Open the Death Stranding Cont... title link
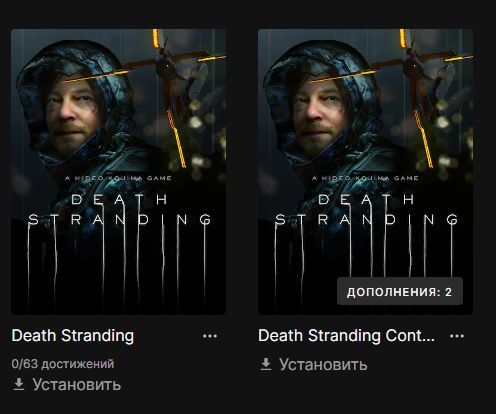Screen dimensions: 496x414 [347, 336]
